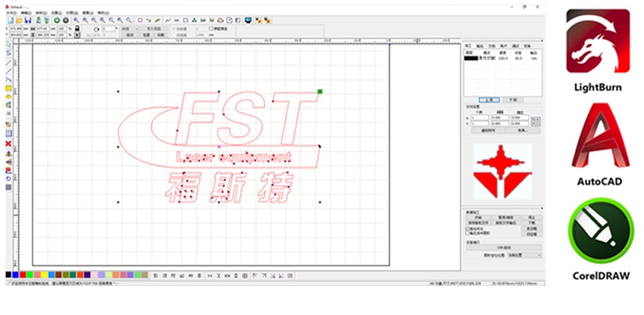Open the Edit menu
Image resolution: width=644 pixels, height=315 pixels.
click(x=25, y=13)
